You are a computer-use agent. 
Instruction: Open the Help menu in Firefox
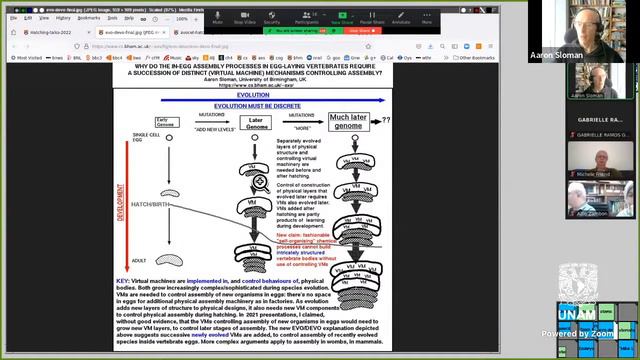tap(129, 18)
